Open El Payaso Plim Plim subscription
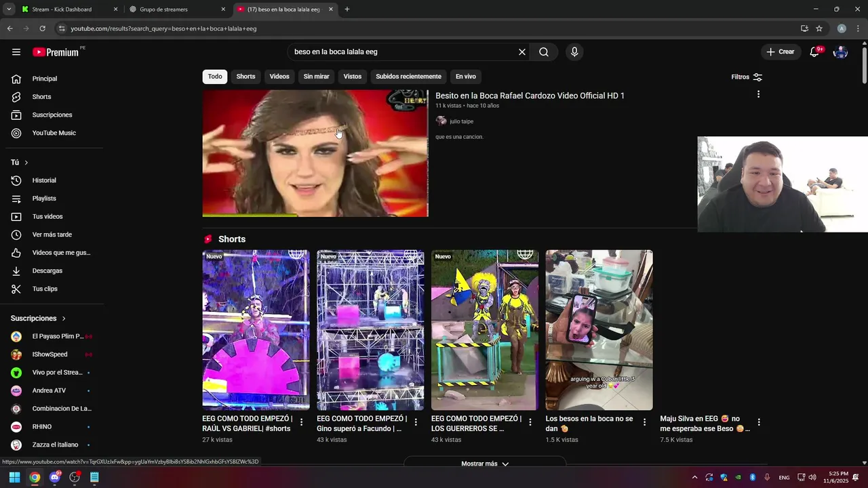This screenshot has height=488, width=868. (52, 336)
